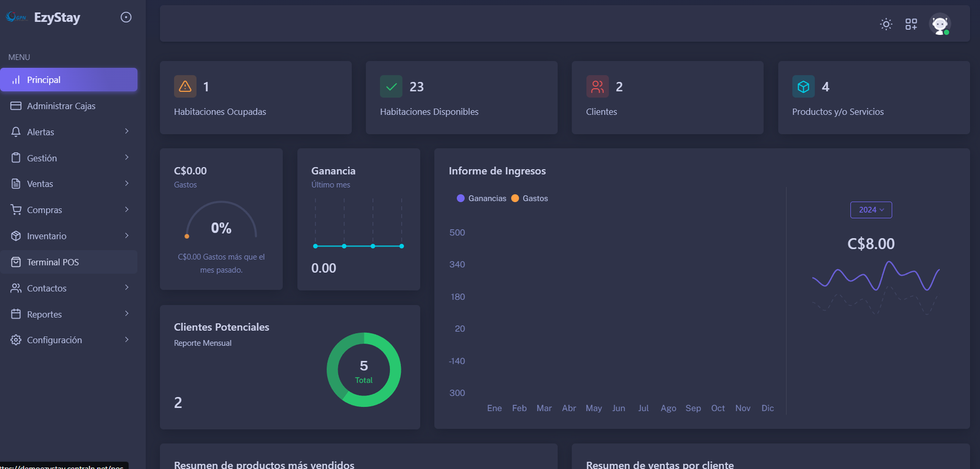
Task: Click the occupied rooms warning icon
Action: [185, 86]
